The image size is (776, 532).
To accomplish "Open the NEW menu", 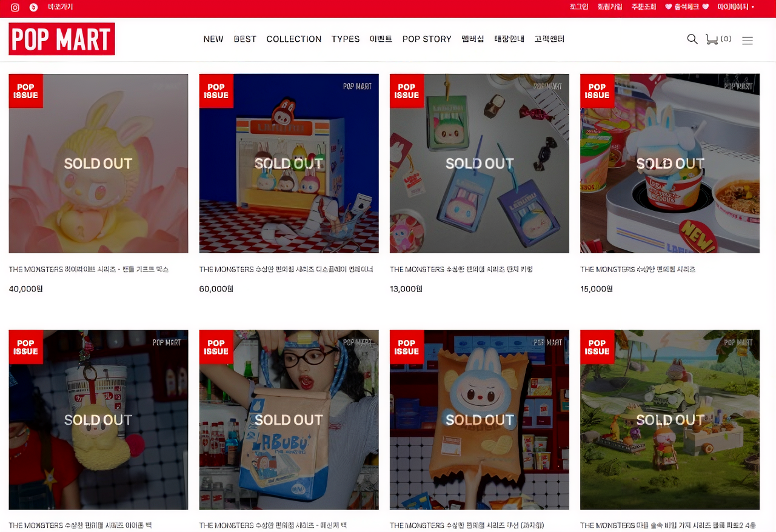I will click(213, 39).
